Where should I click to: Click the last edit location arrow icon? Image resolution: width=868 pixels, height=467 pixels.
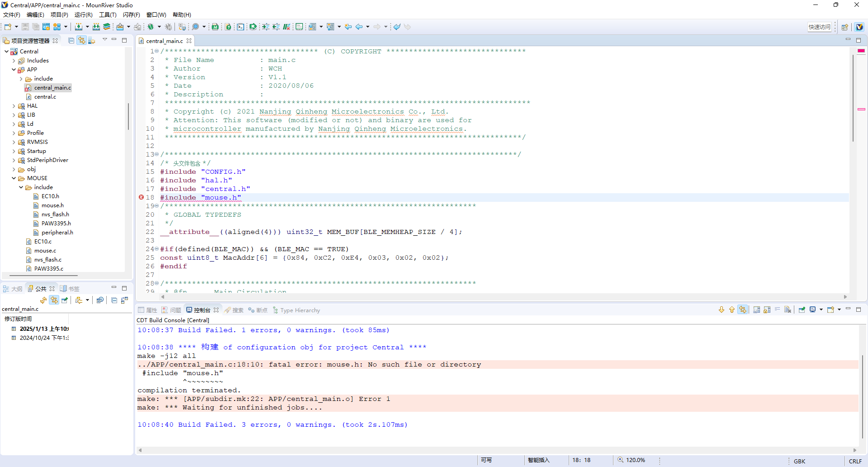coord(348,27)
